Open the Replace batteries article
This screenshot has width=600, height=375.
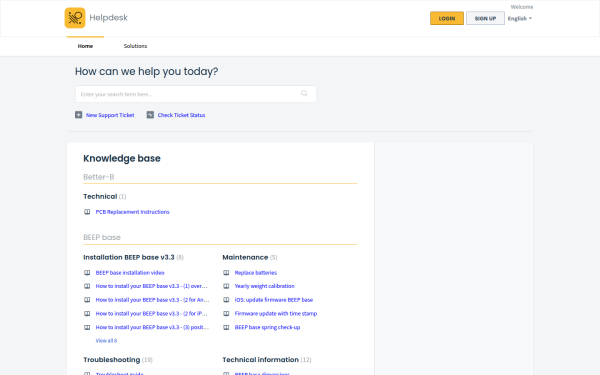pos(256,273)
